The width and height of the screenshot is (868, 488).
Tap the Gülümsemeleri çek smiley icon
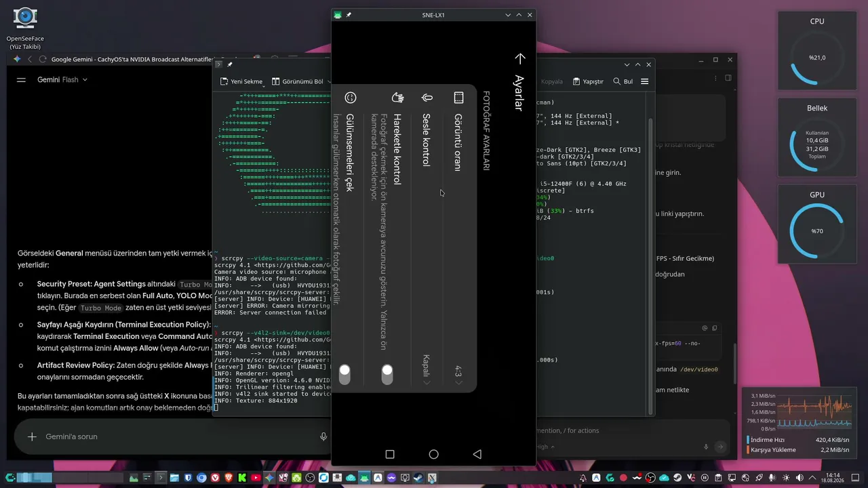tap(351, 98)
